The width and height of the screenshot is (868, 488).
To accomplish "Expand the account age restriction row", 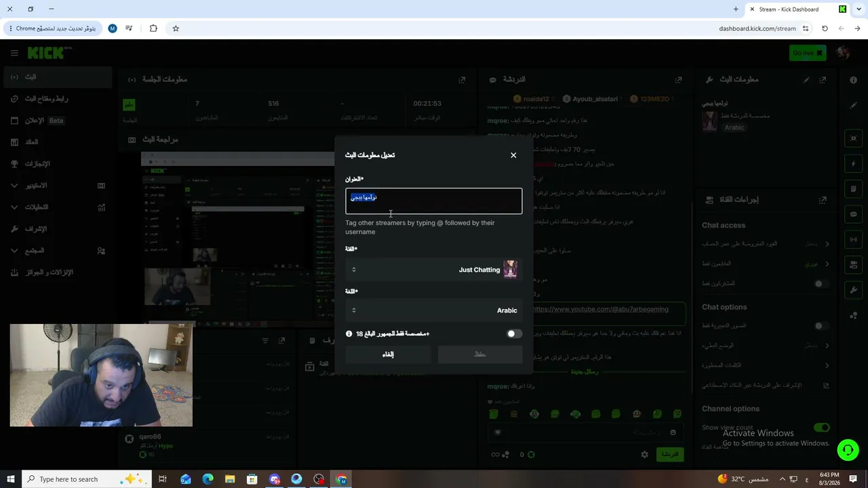I will (765, 243).
